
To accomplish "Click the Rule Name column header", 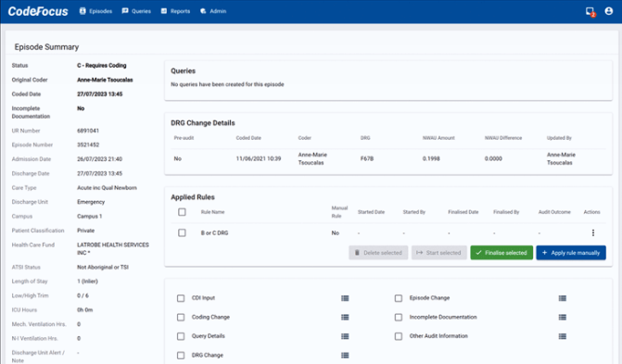I will pos(212,212).
